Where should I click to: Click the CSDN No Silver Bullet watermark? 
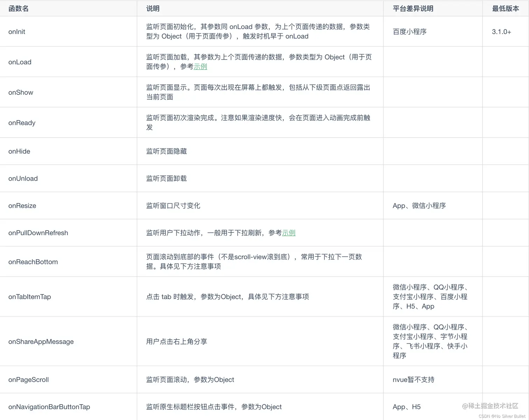tap(501, 416)
